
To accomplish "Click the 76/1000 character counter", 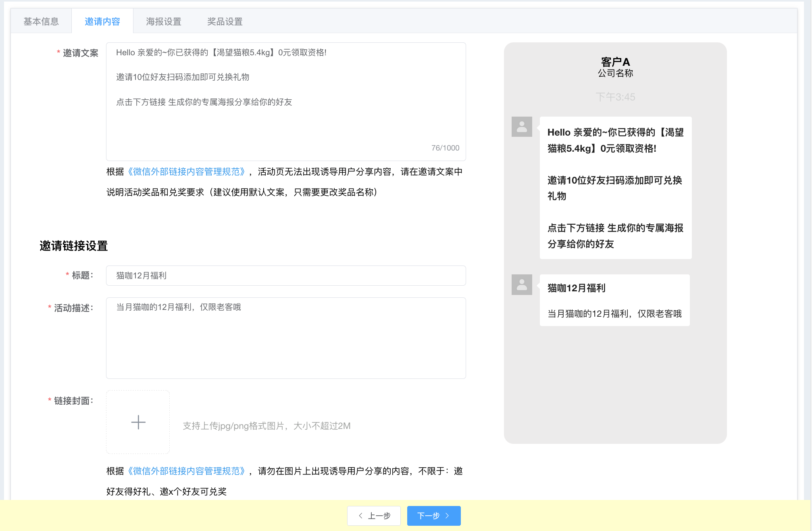I will click(445, 148).
